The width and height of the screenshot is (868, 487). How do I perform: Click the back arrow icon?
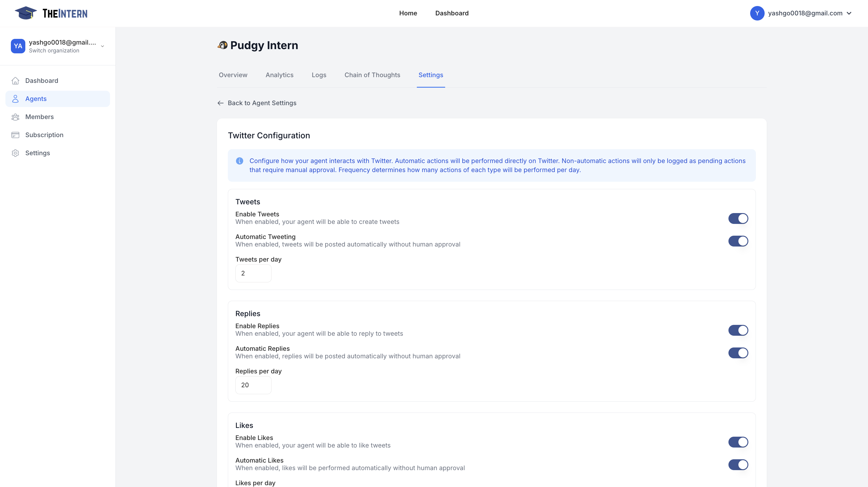point(220,103)
